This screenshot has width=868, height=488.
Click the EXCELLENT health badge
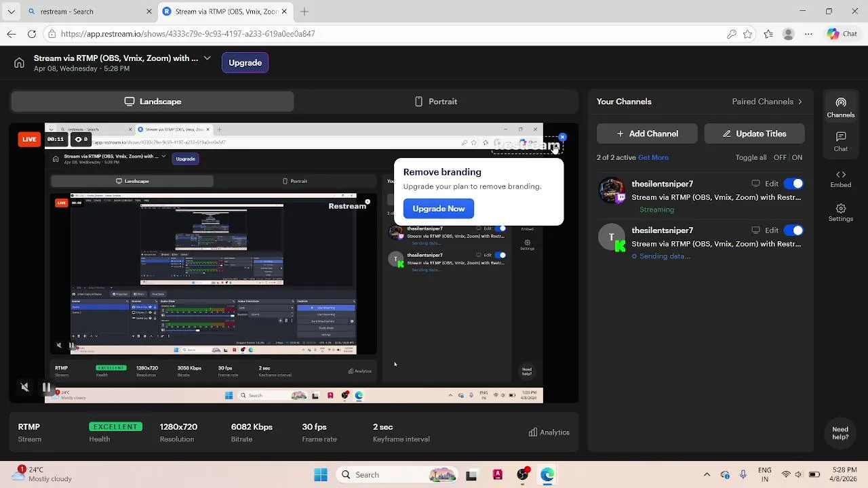[115, 427]
